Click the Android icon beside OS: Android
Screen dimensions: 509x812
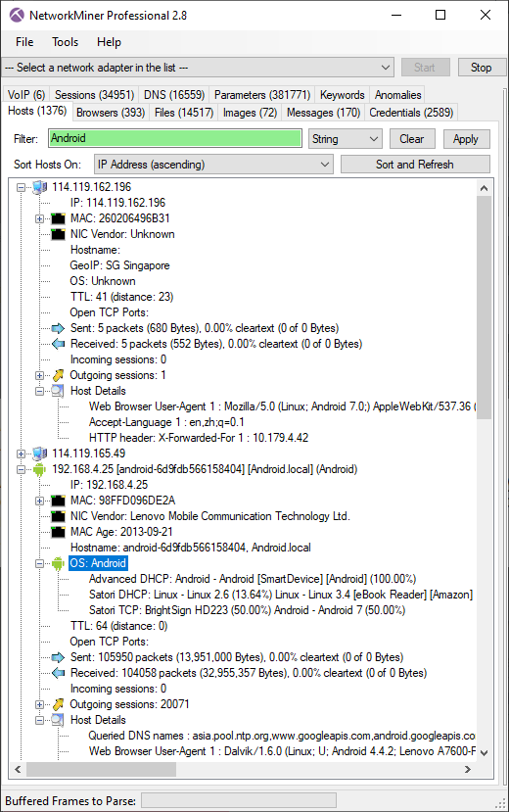pos(58,563)
